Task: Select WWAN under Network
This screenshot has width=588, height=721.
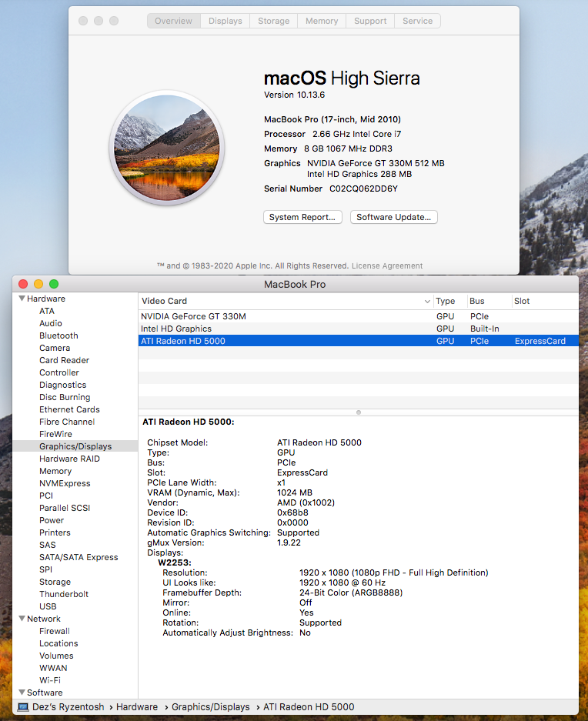Action: 53,668
